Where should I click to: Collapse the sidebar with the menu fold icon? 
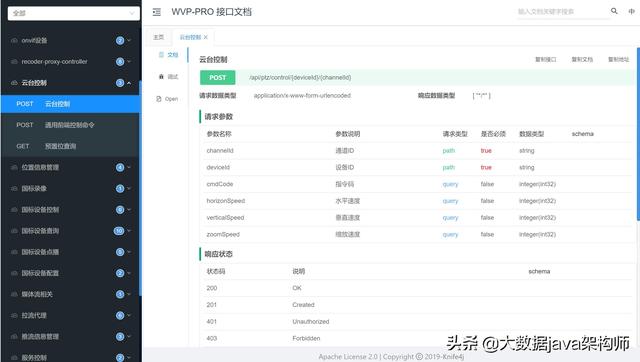pyautogui.click(x=157, y=12)
